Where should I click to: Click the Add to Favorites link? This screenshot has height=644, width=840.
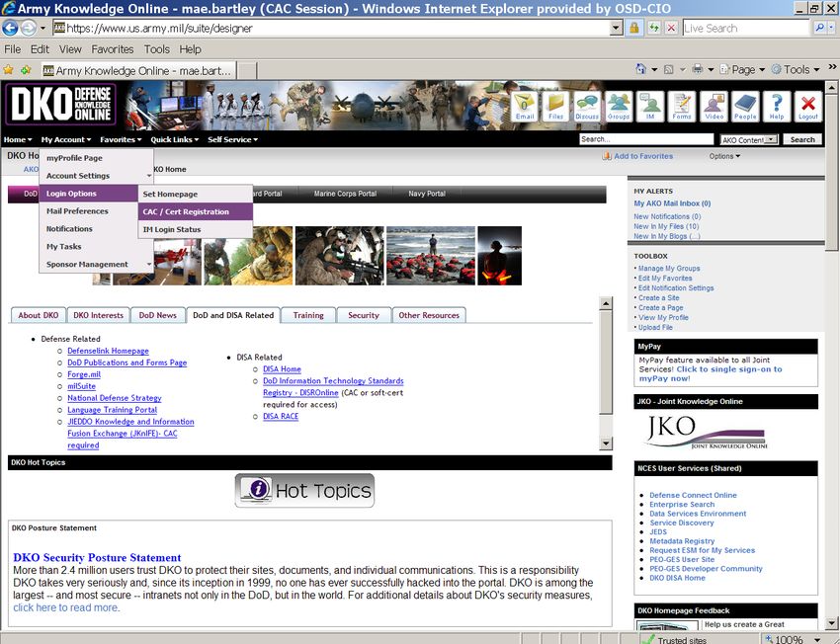point(643,156)
